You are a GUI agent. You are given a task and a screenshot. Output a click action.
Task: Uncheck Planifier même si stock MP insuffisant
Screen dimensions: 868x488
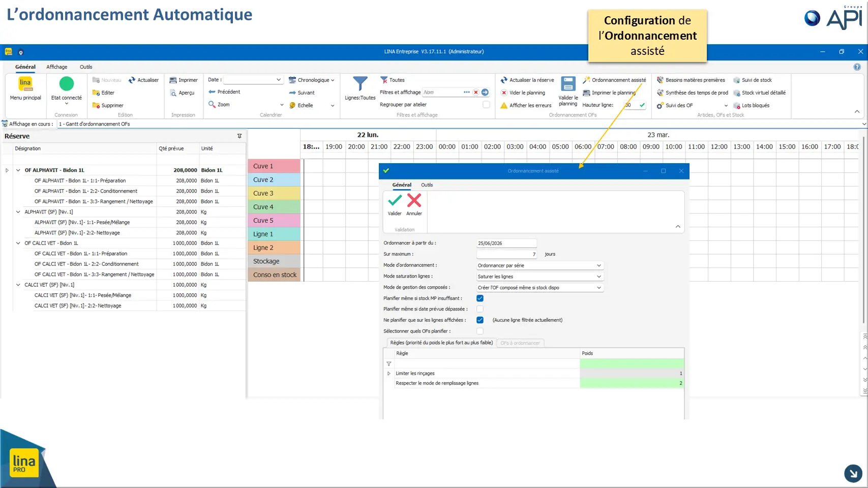[480, 298]
